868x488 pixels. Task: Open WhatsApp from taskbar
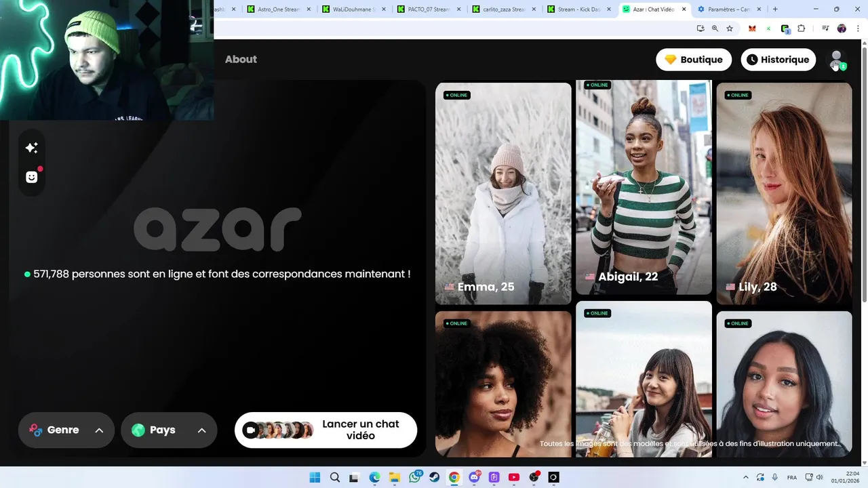(x=414, y=477)
